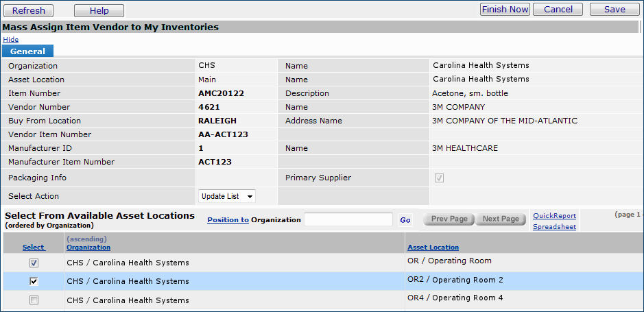Advance to Next Page of locations

pos(501,219)
